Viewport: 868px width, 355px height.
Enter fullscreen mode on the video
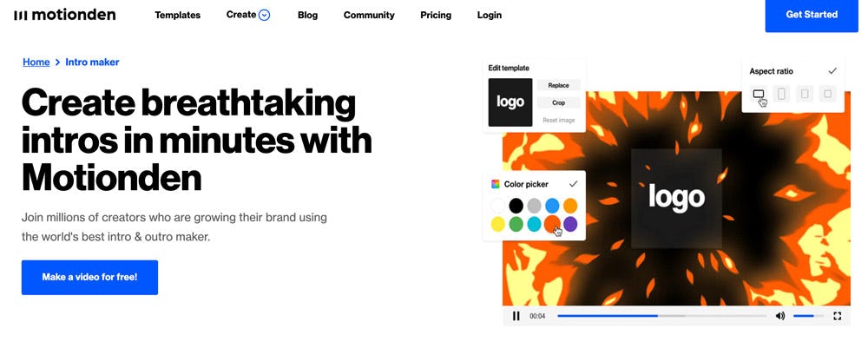tap(837, 316)
